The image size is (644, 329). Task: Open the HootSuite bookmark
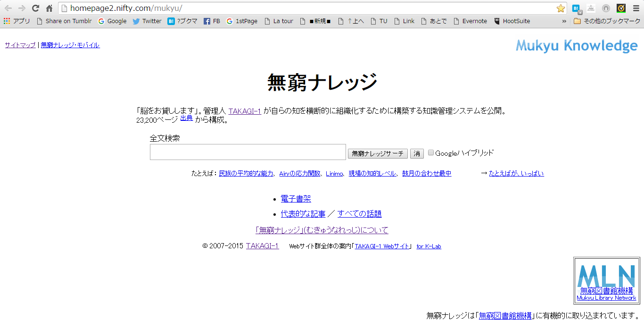512,21
